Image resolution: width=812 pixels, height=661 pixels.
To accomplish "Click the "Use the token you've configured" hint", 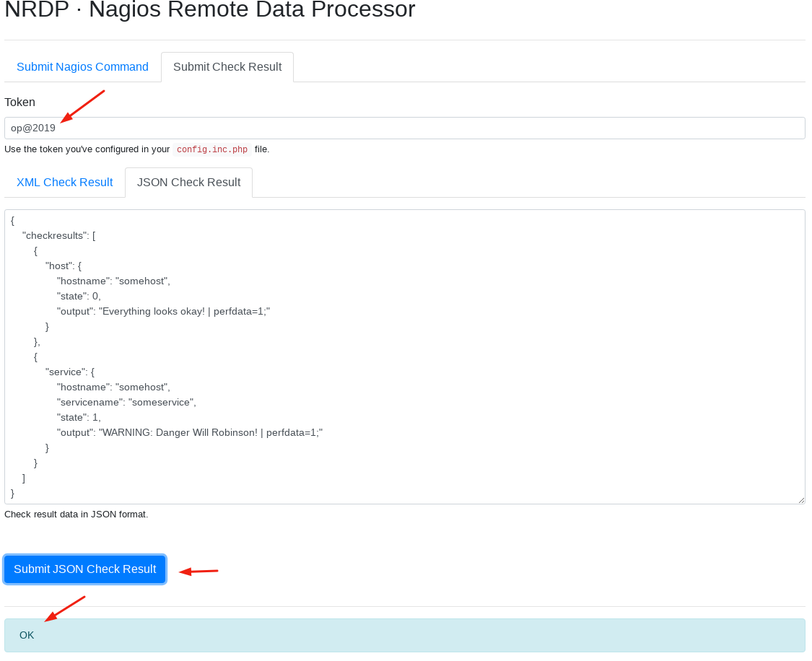I will tap(87, 149).
